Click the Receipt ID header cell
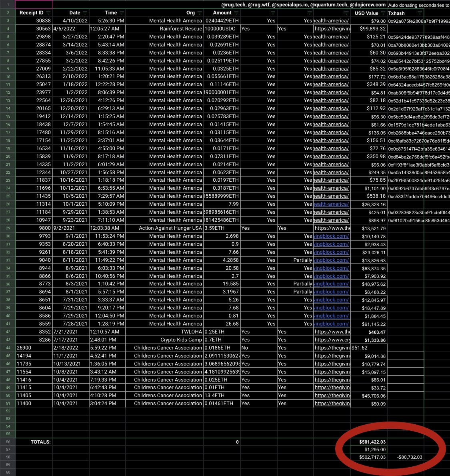 click(34, 13)
